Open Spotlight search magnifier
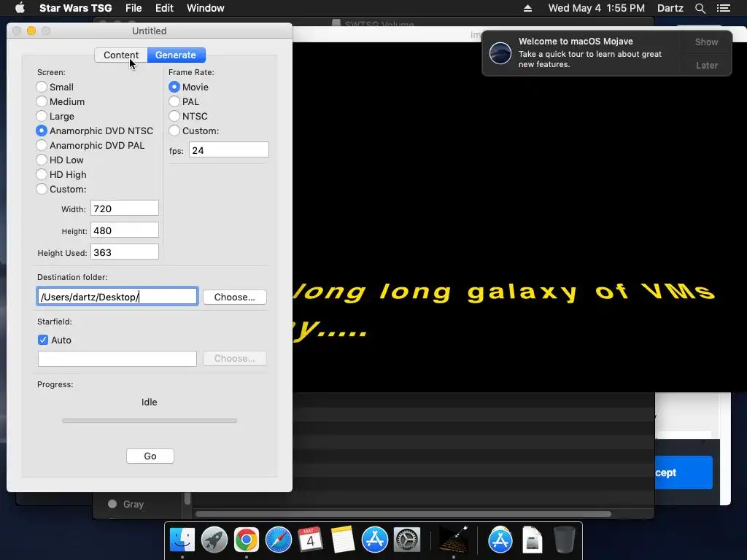747x560 pixels. (700, 8)
